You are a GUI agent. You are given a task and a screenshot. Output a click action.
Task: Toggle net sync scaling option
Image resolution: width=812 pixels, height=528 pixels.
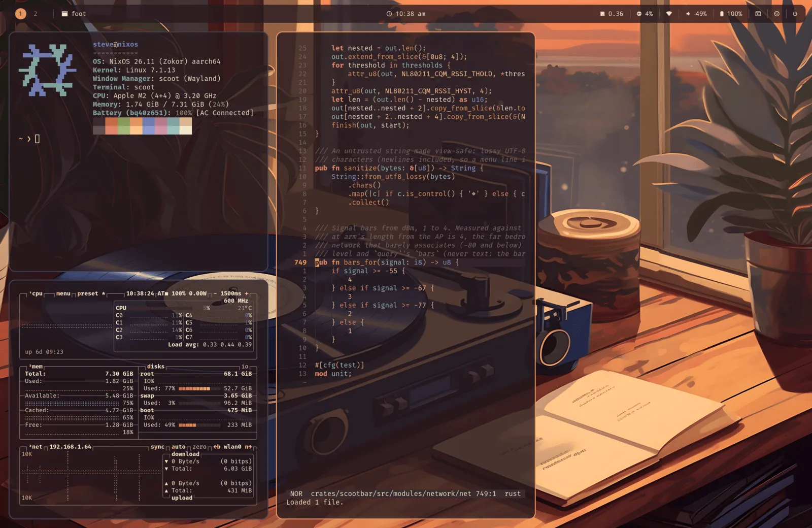point(157,447)
